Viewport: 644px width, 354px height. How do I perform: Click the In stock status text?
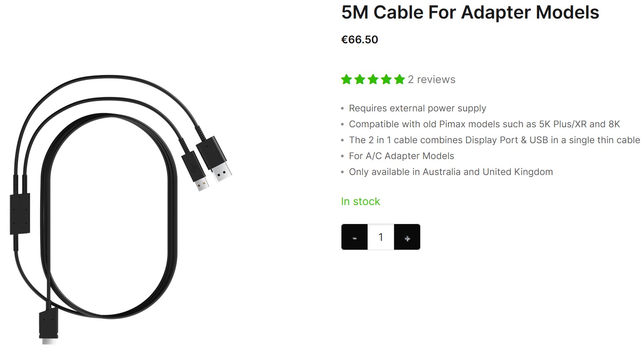(360, 202)
